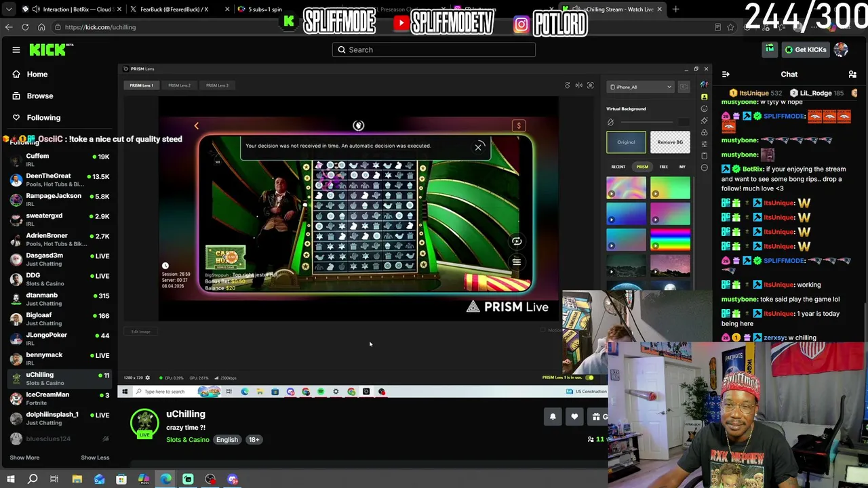The height and width of the screenshot is (488, 868).
Task: Open the game hamburger menu icon
Action: 517,262
